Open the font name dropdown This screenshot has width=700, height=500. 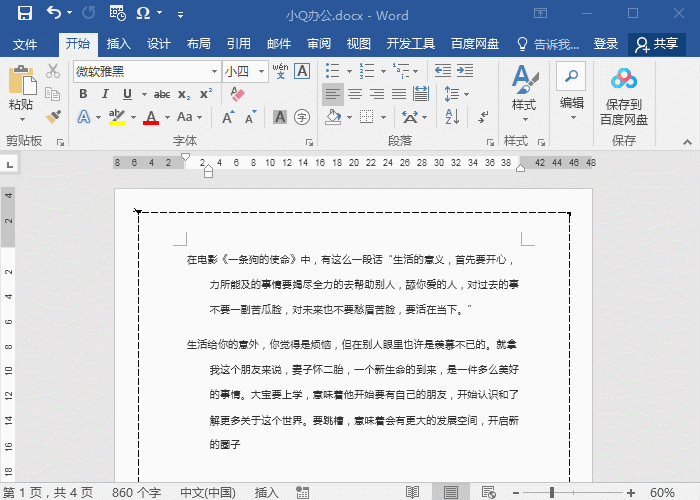pos(214,72)
